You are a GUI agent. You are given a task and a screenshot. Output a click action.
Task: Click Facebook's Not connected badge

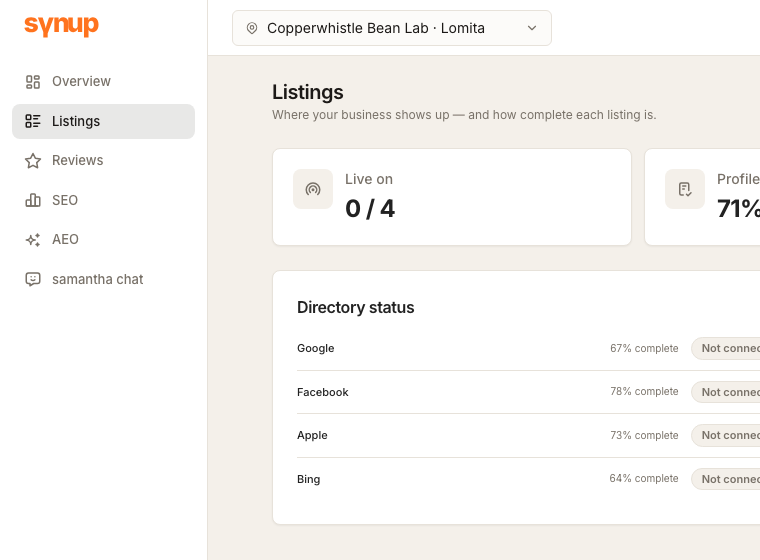coord(726,392)
